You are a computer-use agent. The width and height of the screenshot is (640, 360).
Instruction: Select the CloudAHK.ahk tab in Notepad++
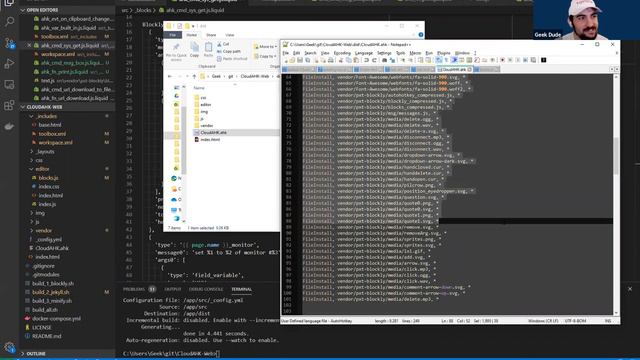[455, 69]
